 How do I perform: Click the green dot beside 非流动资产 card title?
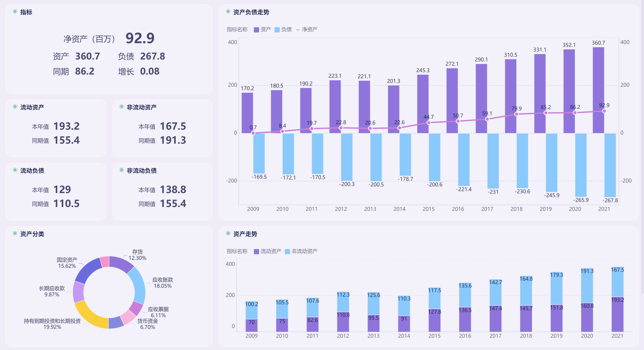(x=122, y=107)
